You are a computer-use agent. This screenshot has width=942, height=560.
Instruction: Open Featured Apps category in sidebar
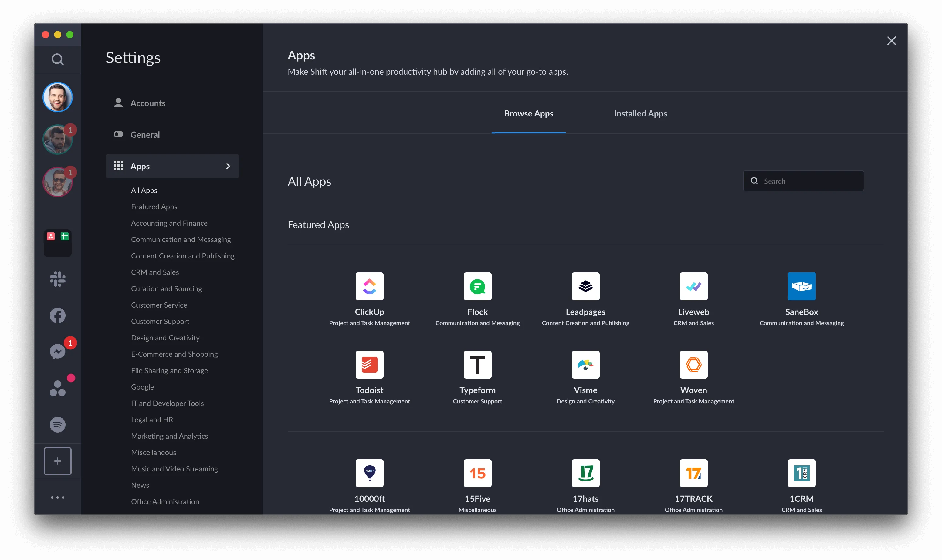(x=154, y=207)
